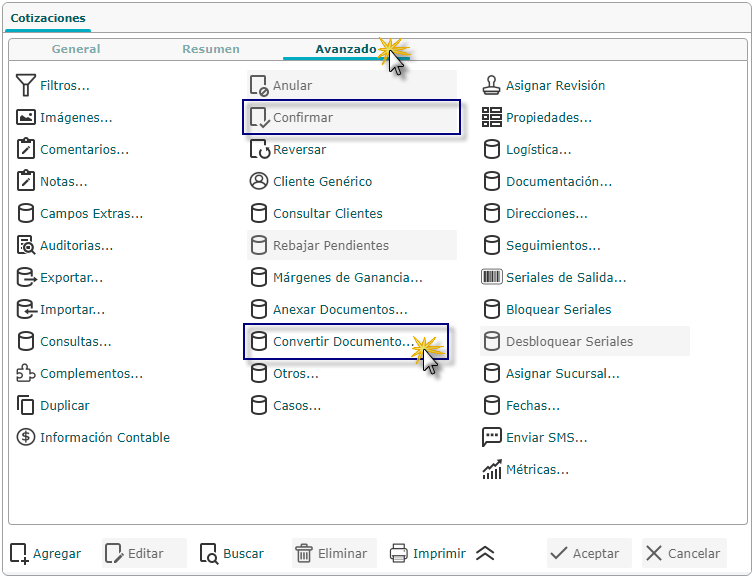
Task: Click the Aceptar button
Action: [x=589, y=553]
